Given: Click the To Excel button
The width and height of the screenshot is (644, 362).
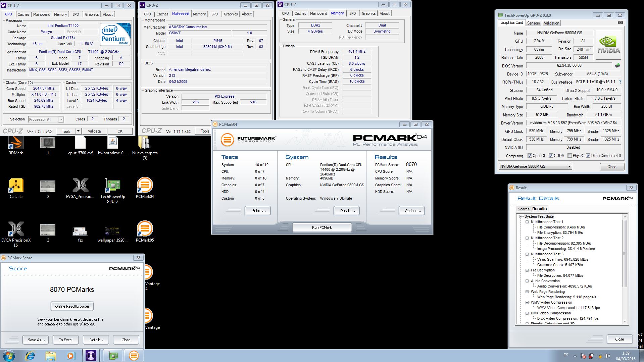Looking at the screenshot, I should pos(65,340).
